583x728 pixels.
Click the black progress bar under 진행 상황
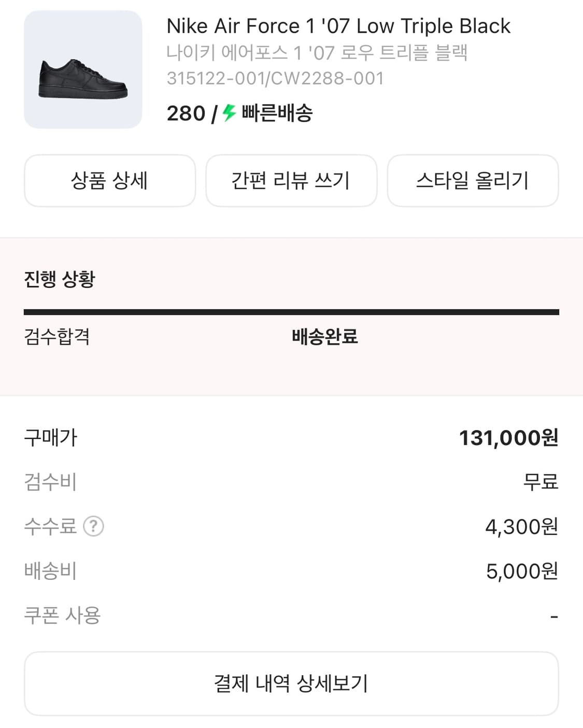[291, 312]
